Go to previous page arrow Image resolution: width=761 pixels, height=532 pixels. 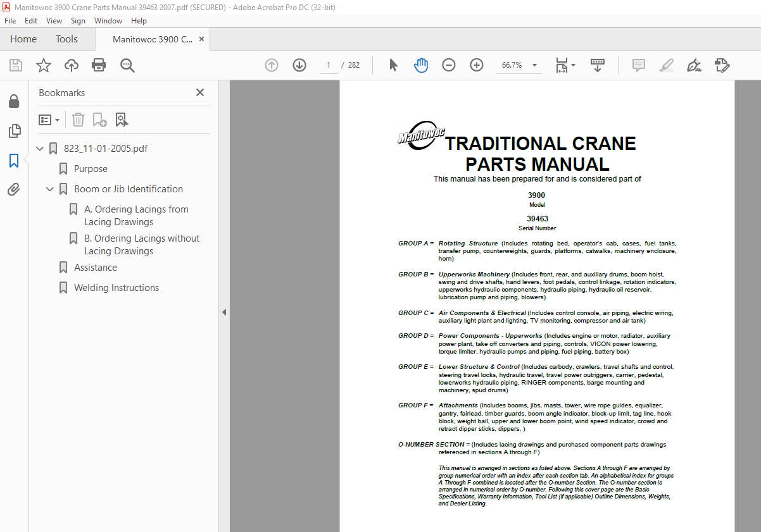(272, 65)
